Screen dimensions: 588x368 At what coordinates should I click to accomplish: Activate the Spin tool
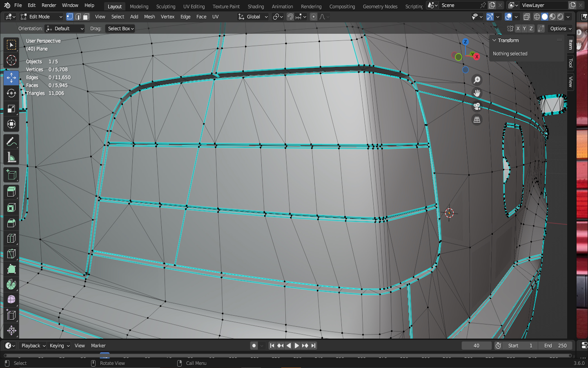(x=11, y=285)
